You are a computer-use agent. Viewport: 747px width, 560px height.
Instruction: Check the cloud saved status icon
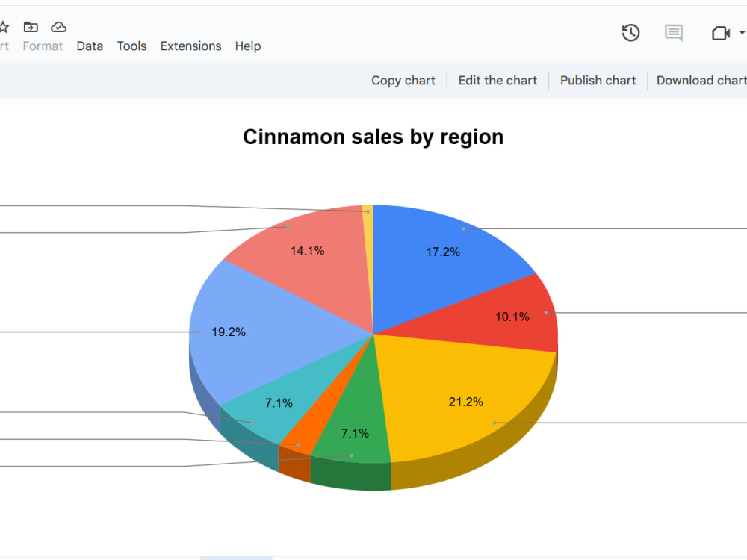58,27
